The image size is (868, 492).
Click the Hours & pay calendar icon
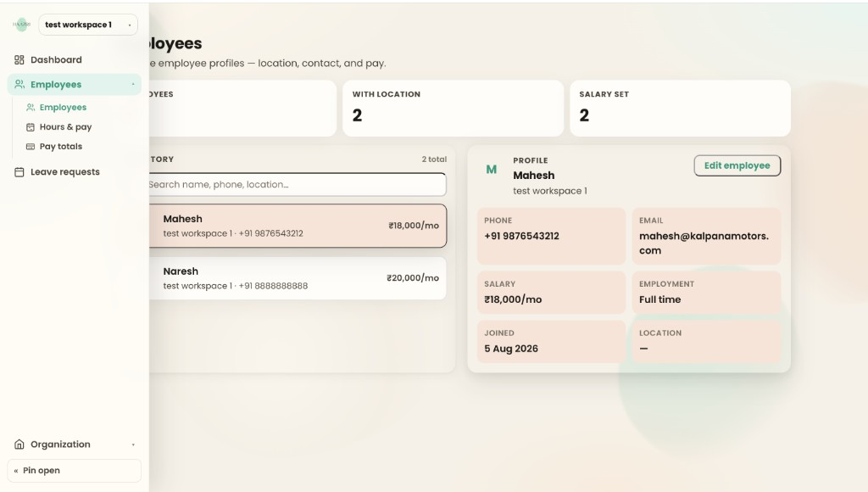[x=31, y=127]
